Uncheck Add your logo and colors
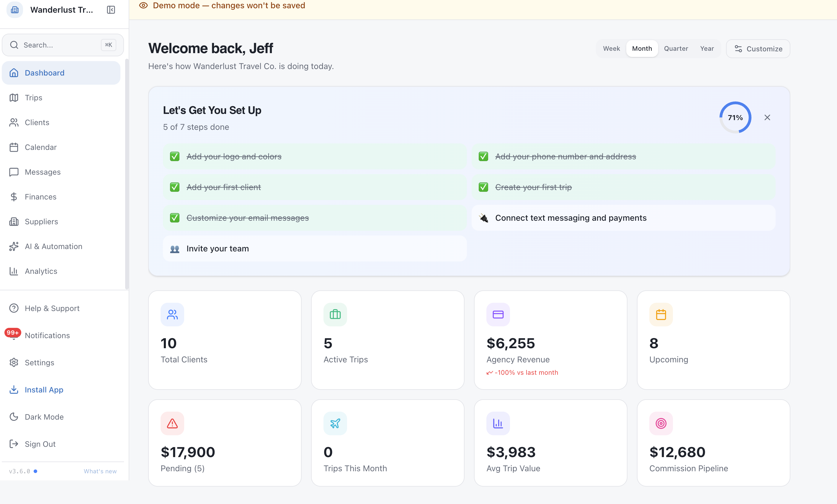This screenshot has width=837, height=504. pos(175,157)
